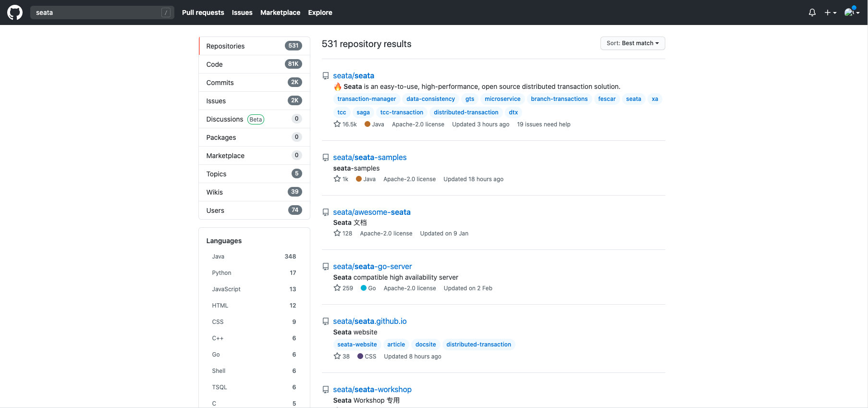Open Issues in top navigation bar
This screenshot has width=868, height=408.
(242, 12)
